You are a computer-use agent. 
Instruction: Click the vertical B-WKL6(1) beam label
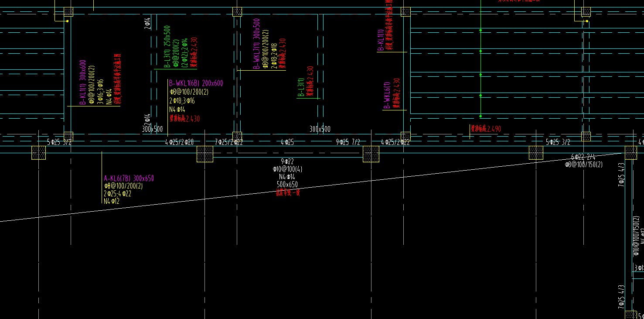tap(386, 95)
